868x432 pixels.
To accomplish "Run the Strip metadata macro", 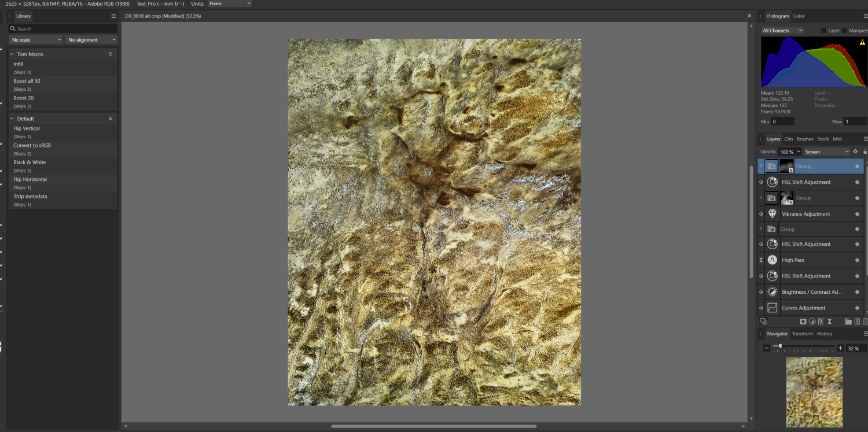I will click(63, 200).
